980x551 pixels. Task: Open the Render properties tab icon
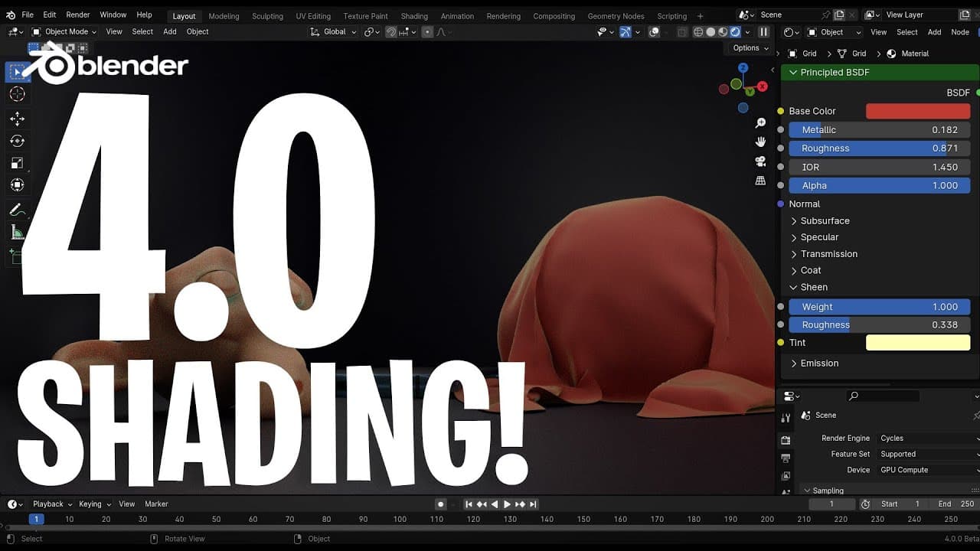[786, 440]
